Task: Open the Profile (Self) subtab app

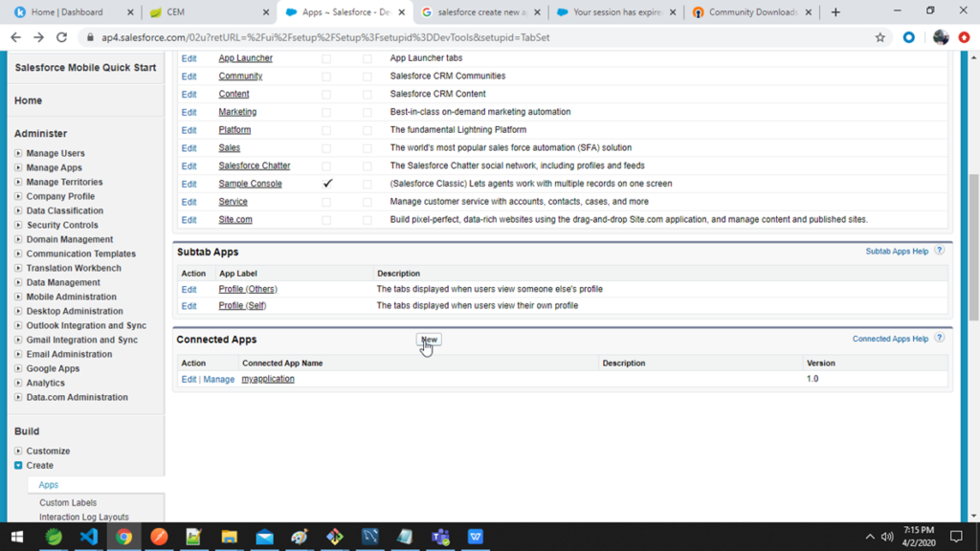Action: [242, 305]
